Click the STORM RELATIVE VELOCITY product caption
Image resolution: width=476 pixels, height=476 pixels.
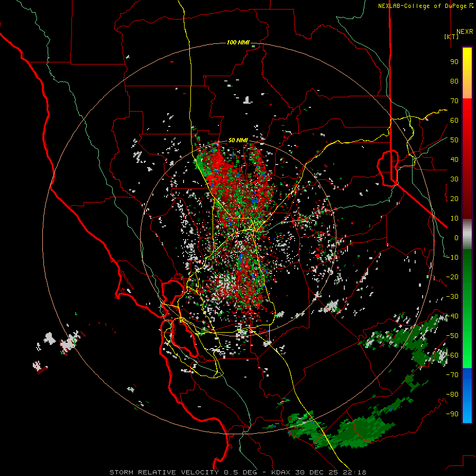coord(164,472)
